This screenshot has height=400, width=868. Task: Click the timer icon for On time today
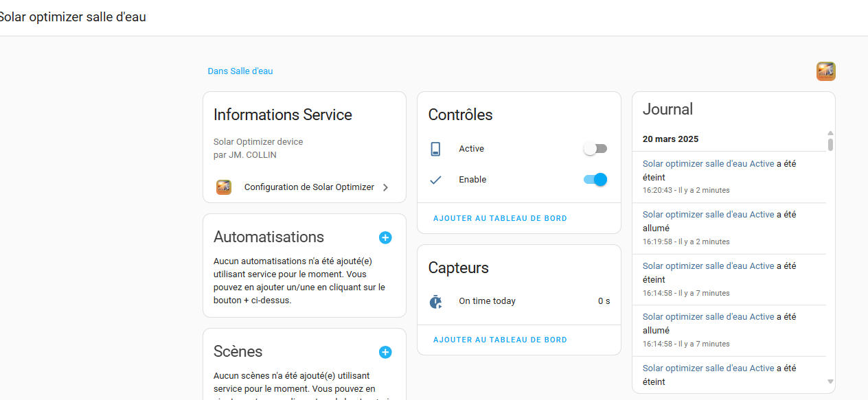coord(435,301)
